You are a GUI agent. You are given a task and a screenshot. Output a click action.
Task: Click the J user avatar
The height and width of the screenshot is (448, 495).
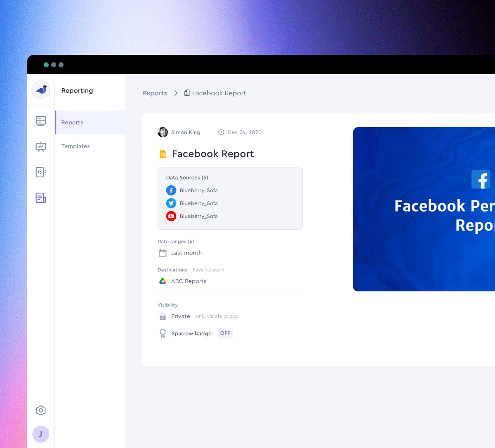click(x=41, y=434)
